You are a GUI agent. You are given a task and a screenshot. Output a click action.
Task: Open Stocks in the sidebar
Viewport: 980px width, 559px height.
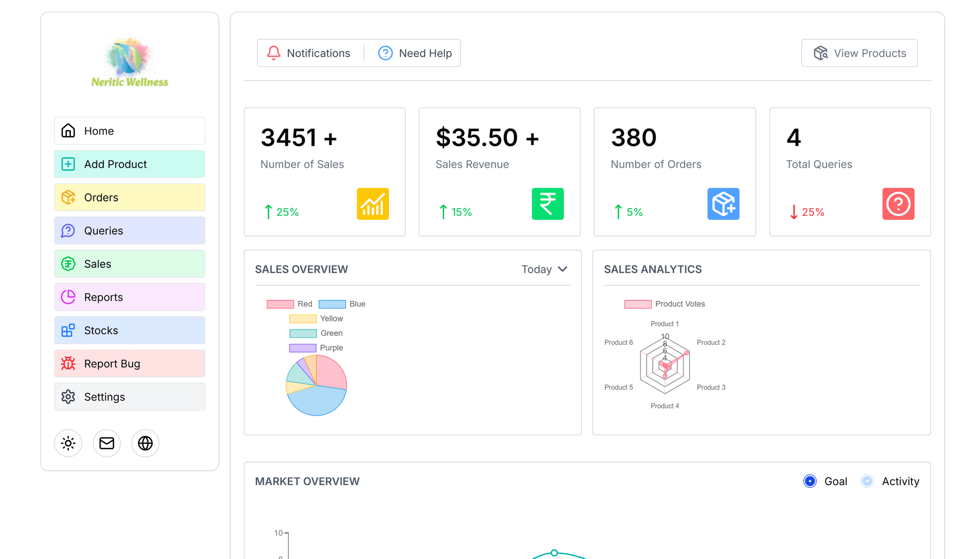click(130, 331)
